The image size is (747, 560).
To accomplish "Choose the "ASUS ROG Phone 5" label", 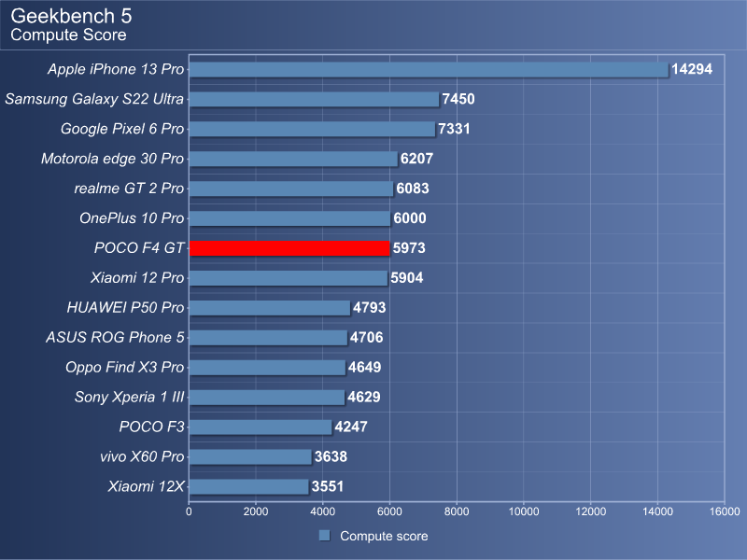I will pos(115,338).
